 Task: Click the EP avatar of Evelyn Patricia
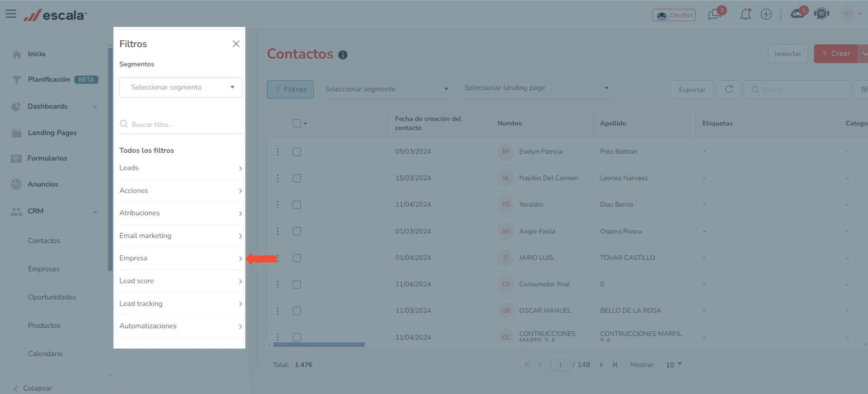pyautogui.click(x=506, y=152)
